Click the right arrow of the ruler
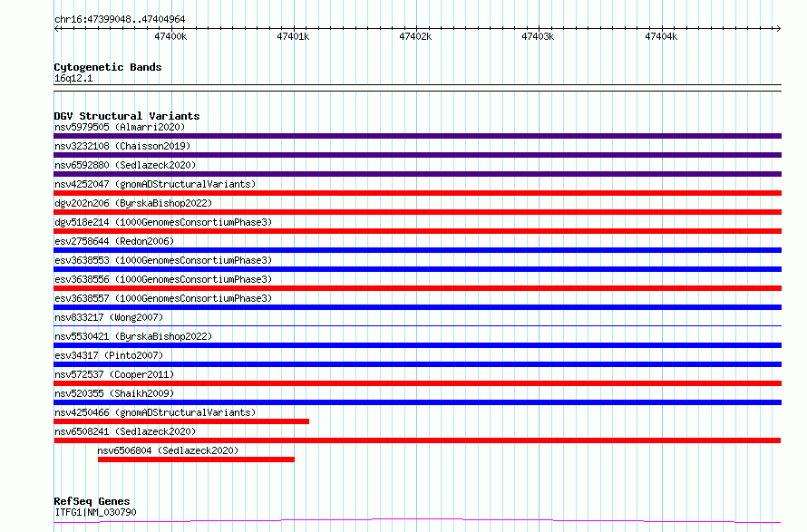807x532 pixels. tap(779, 28)
